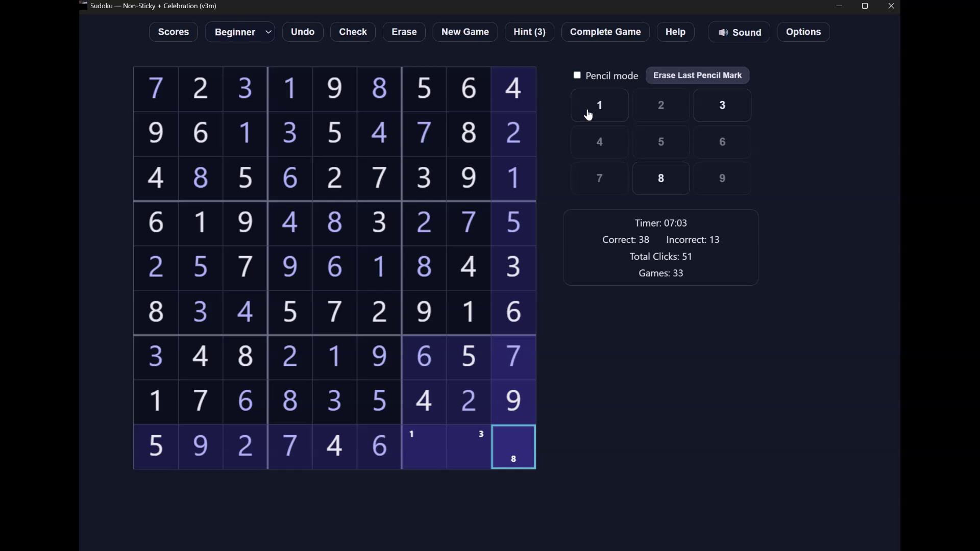Open the Options menu
This screenshot has width=980, height=551.
coord(803,32)
